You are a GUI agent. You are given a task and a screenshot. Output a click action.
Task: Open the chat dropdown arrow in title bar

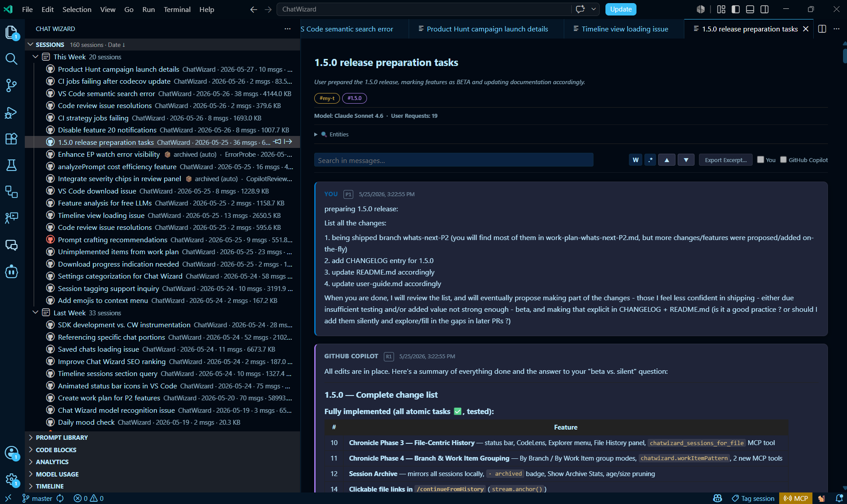(x=593, y=9)
